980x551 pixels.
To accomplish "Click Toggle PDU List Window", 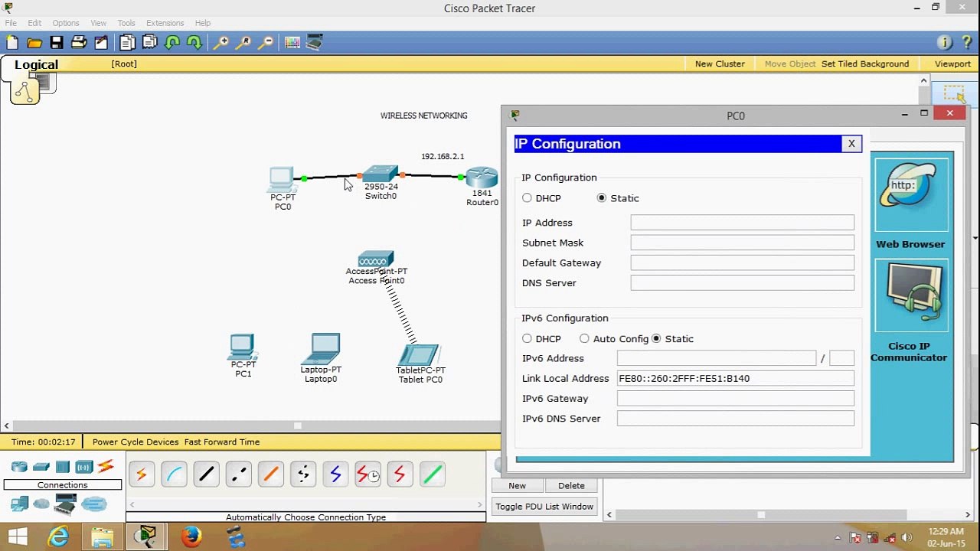I will [544, 507].
